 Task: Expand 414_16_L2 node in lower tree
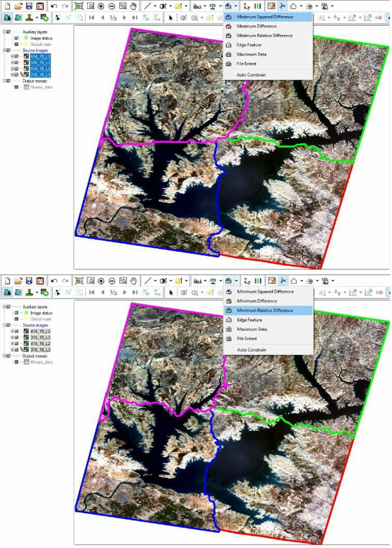click(13, 344)
